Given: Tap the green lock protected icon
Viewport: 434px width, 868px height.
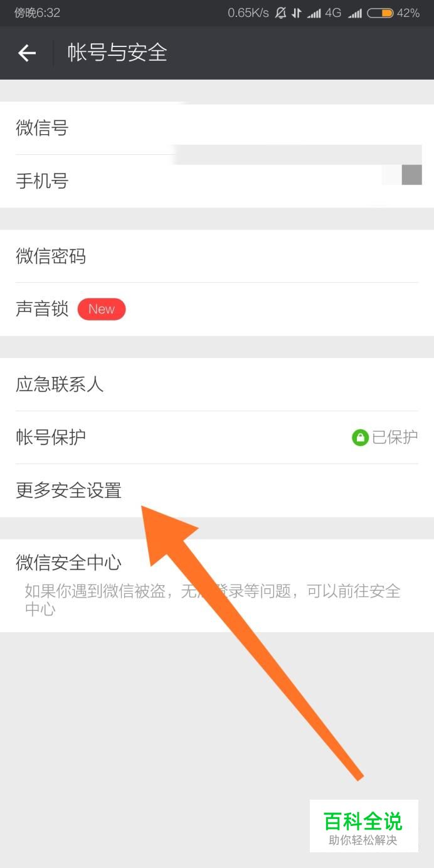Looking at the screenshot, I should 360,438.
